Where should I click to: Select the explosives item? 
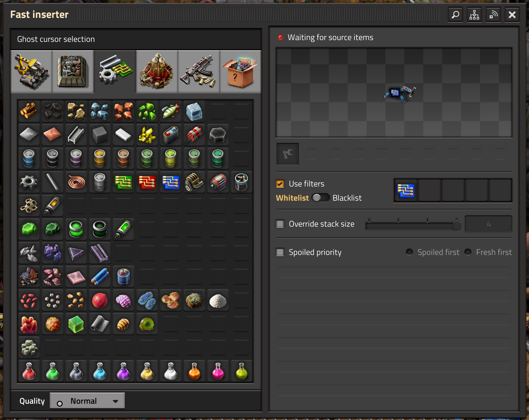pyautogui.click(x=194, y=135)
